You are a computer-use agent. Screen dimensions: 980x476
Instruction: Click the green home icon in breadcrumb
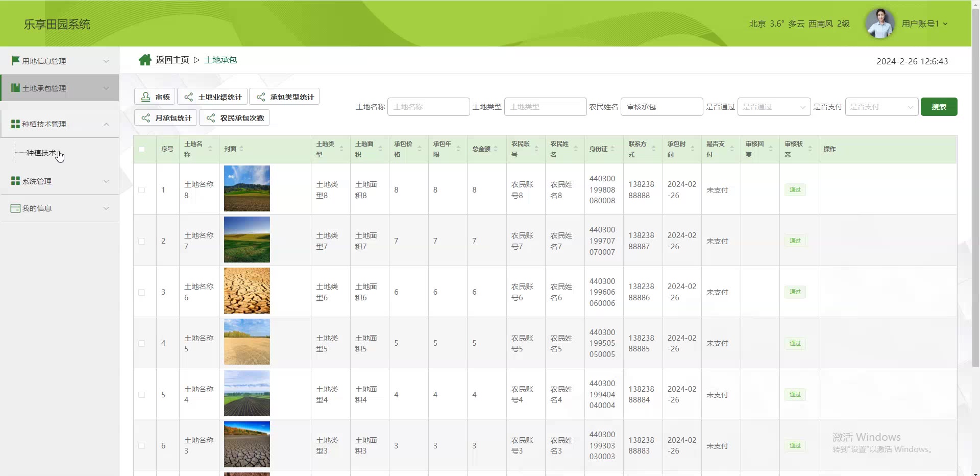[145, 60]
